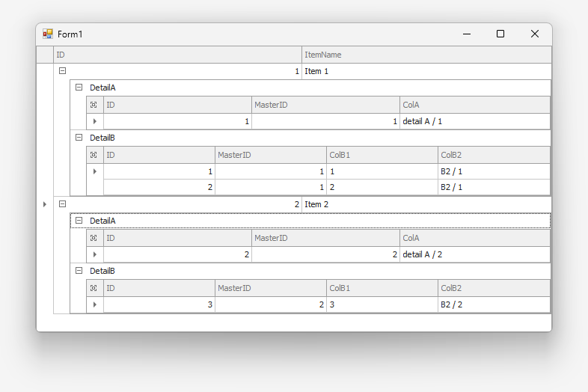Select the 'DetailB' label under Item 1
Viewport: 588px width, 392px height.
[x=102, y=138]
